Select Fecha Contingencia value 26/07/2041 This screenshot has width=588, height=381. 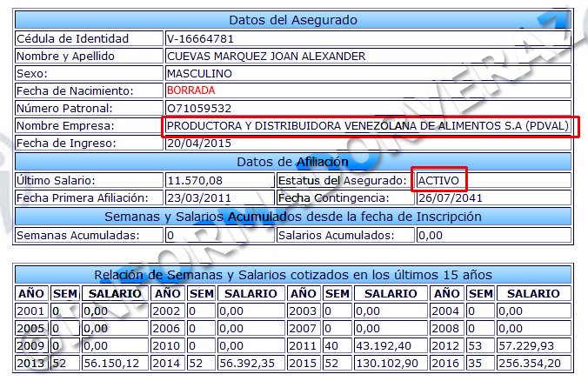tap(451, 198)
